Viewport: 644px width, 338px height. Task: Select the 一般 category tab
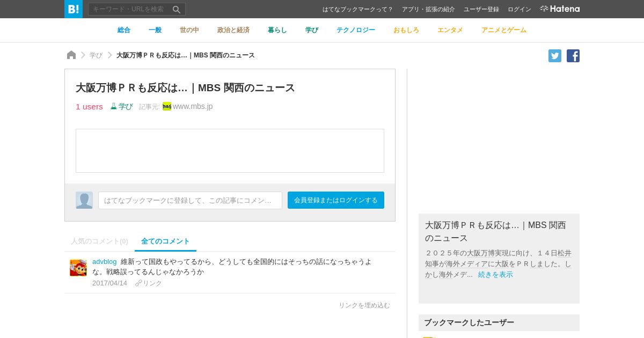tap(155, 30)
